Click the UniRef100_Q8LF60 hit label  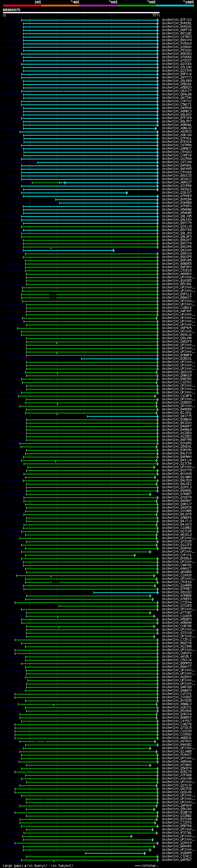tap(176, 220)
